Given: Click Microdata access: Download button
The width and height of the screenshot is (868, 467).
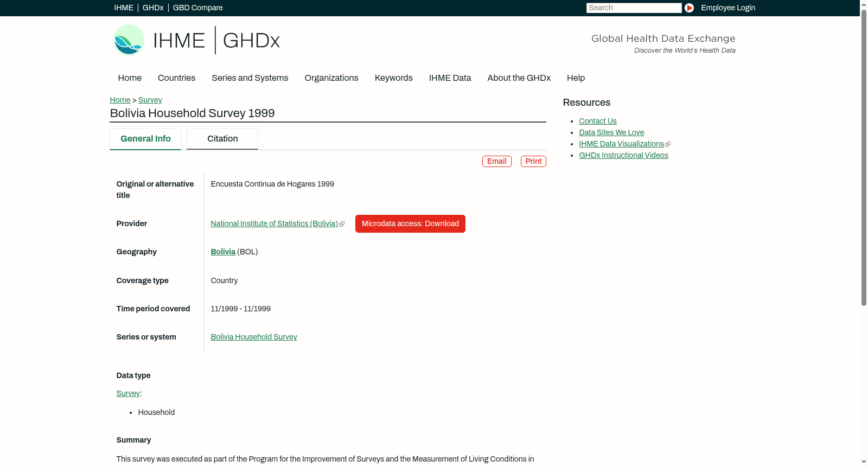Looking at the screenshot, I should (410, 223).
